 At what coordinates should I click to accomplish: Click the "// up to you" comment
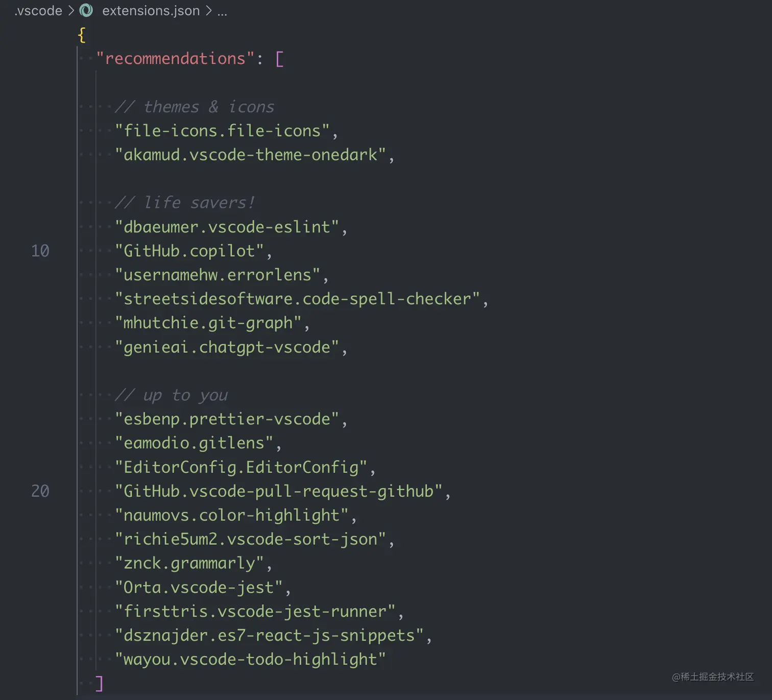click(171, 395)
